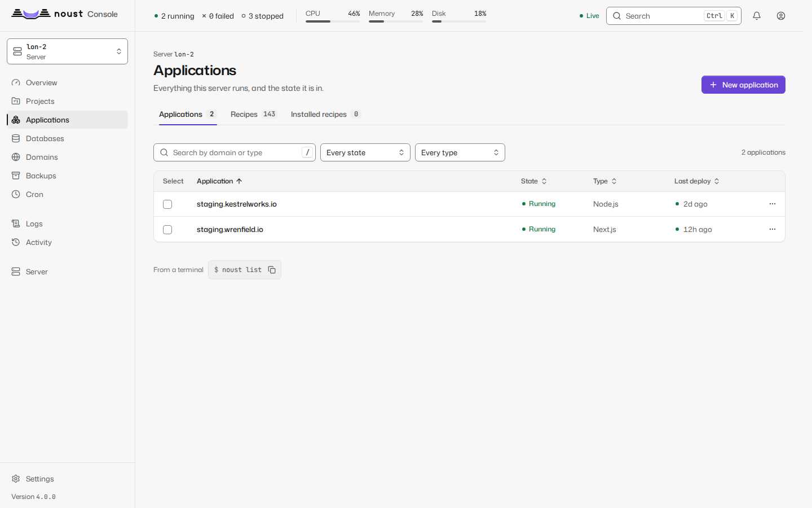This screenshot has width=812, height=508.
Task: Open Settings in sidebar
Action: [67, 479]
